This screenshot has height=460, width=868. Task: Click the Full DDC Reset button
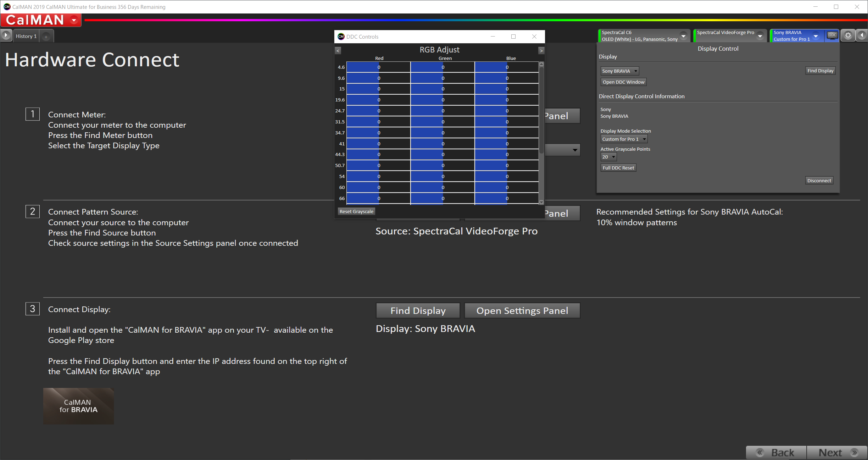pyautogui.click(x=618, y=168)
